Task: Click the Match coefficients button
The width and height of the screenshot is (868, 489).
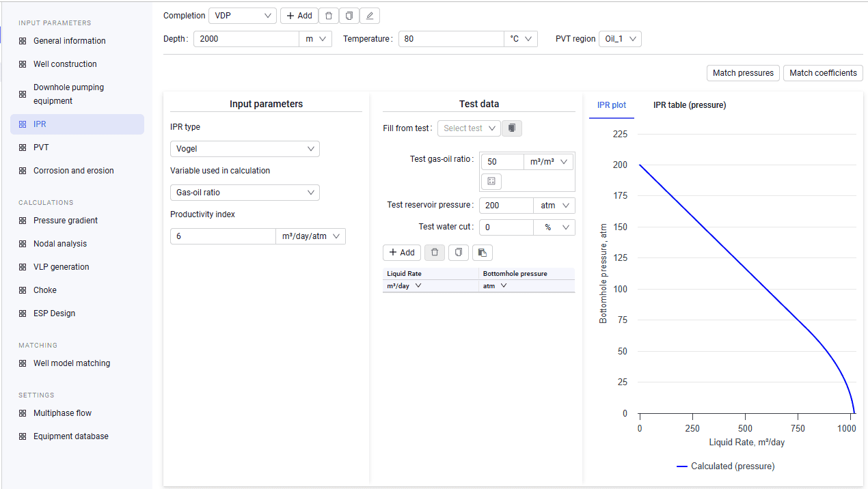Action: [823, 73]
